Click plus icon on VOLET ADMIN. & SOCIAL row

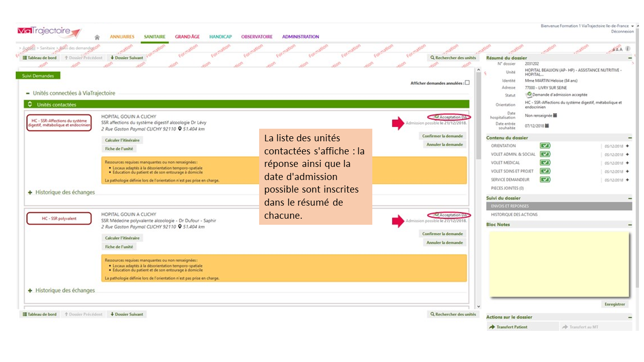pyautogui.click(x=627, y=154)
